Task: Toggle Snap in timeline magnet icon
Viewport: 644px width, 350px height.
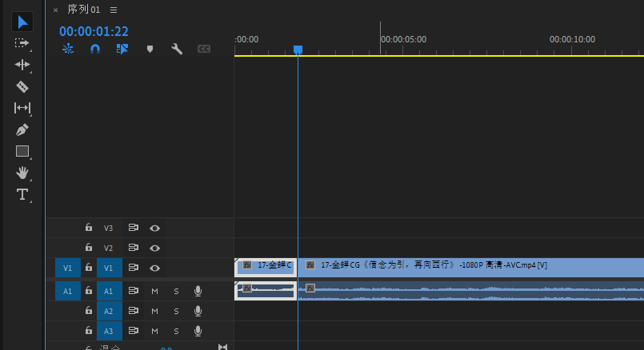Action: pos(95,49)
